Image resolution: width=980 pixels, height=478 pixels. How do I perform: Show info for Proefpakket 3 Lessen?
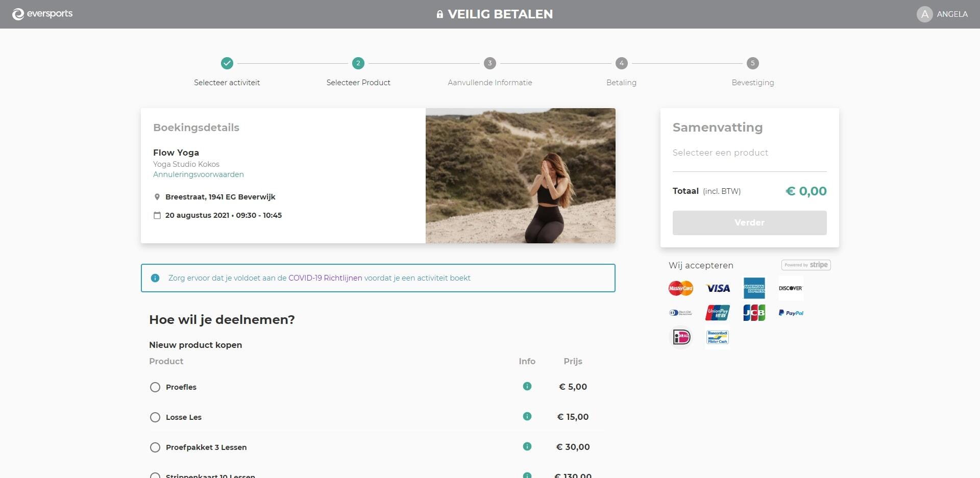tap(527, 446)
